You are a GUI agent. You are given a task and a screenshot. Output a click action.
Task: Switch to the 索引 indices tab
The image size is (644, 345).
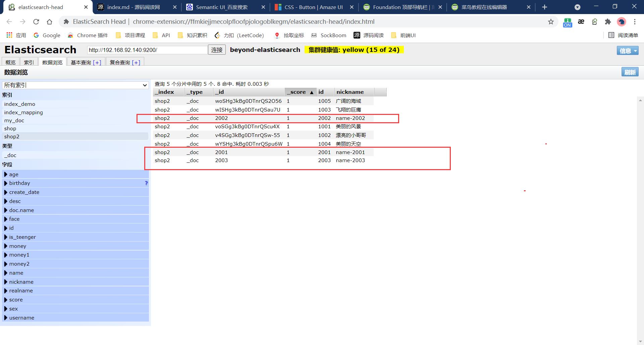(29, 62)
